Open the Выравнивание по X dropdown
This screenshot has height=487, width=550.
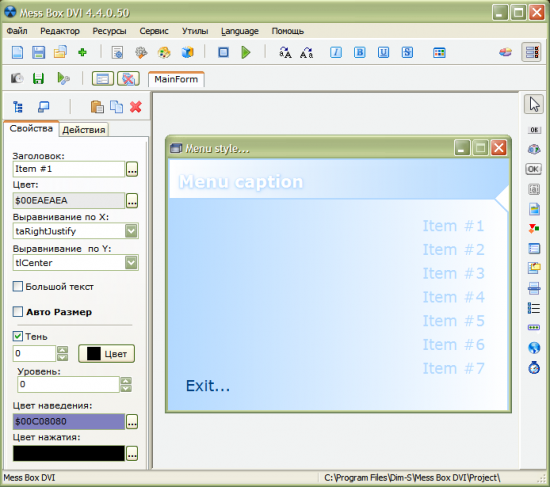(131, 231)
